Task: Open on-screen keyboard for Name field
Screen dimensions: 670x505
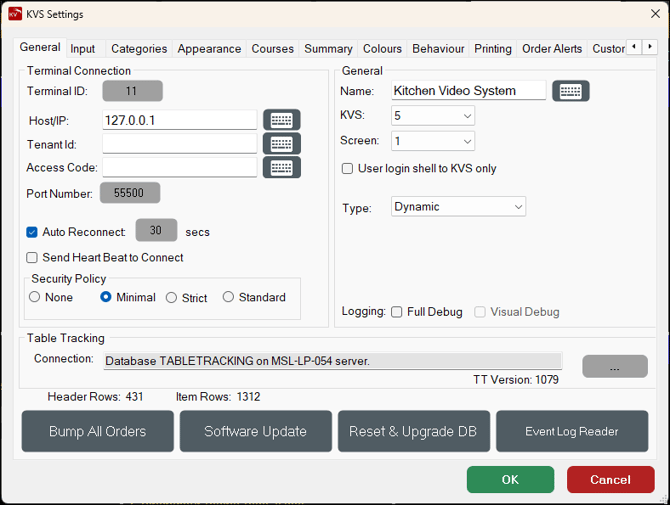Action: 570,91
